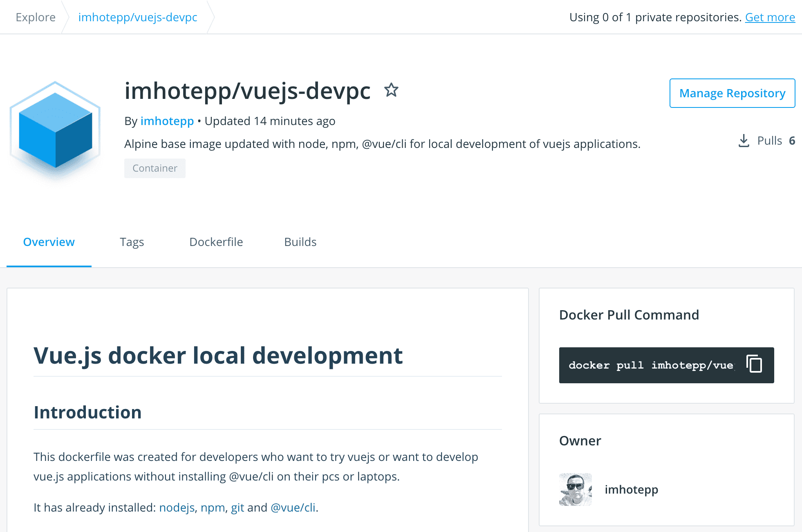Open the nodejs link
This screenshot has width=802, height=532.
pos(177,507)
